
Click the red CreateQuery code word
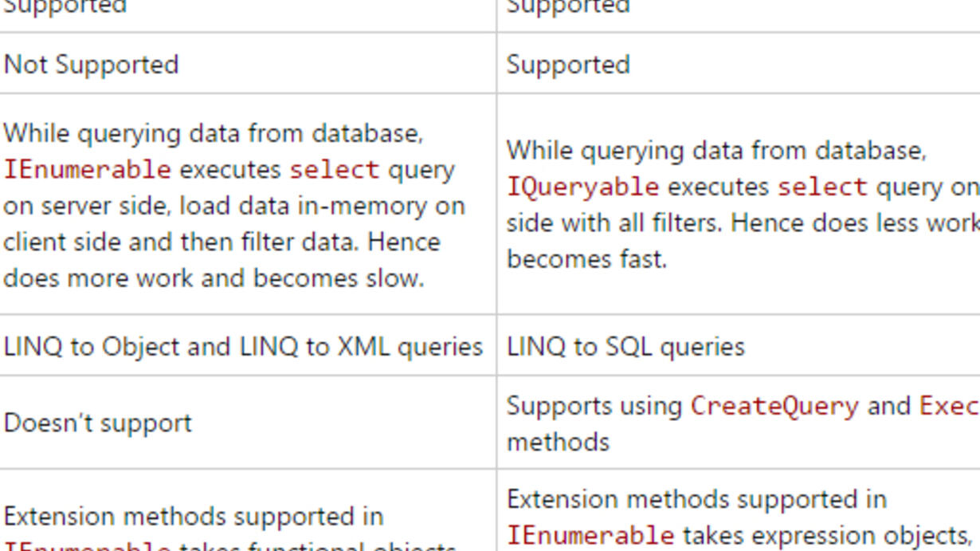[x=774, y=406]
